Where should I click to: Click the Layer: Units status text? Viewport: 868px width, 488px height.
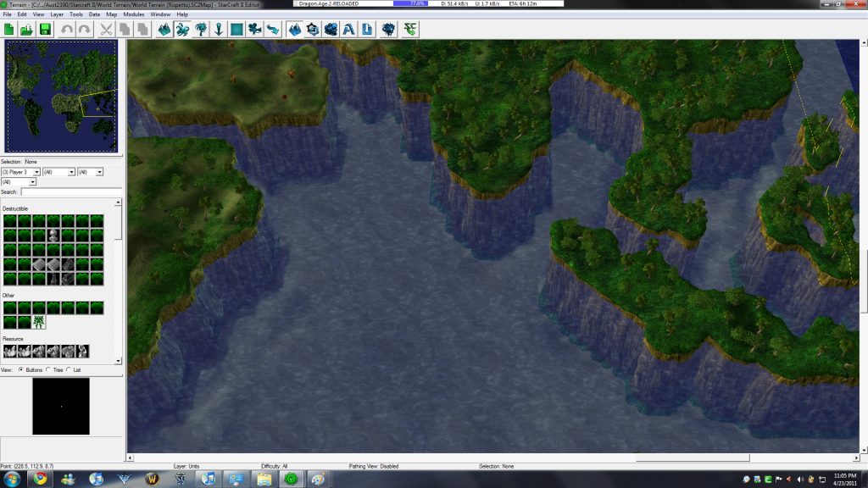click(186, 467)
